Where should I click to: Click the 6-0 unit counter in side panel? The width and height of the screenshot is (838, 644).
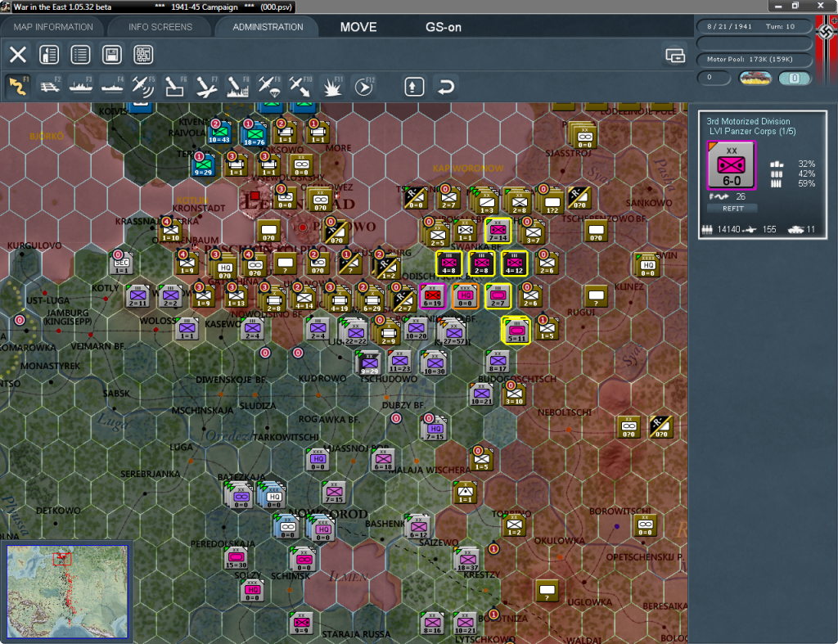731,165
